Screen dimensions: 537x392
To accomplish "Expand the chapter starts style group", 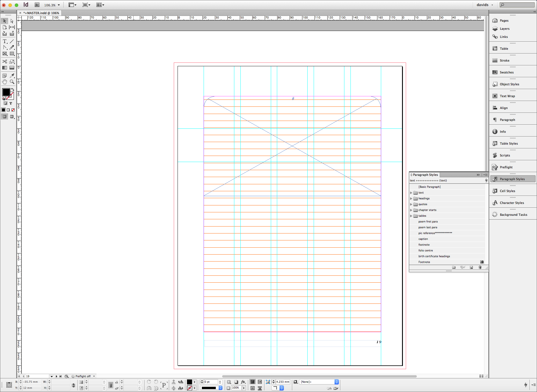I will coord(411,210).
